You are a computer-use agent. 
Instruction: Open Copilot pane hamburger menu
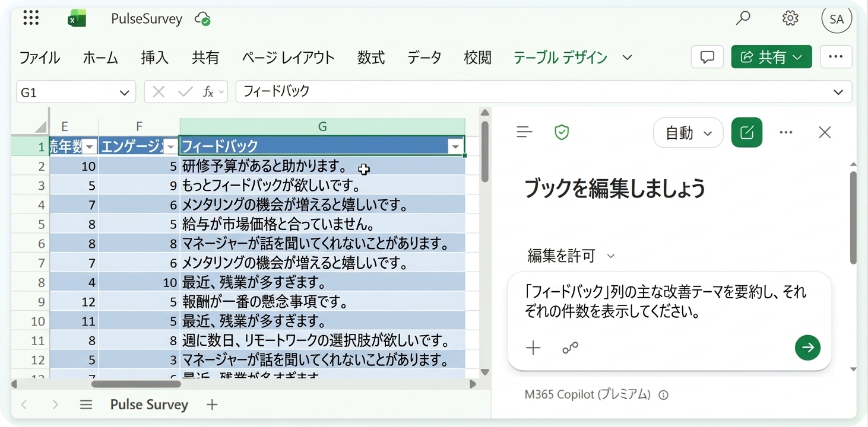pos(524,132)
